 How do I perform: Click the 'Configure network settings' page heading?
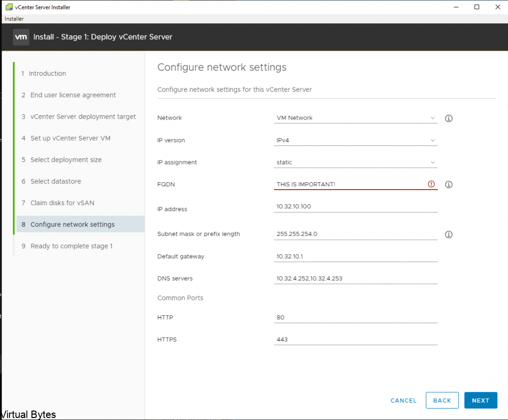point(222,68)
